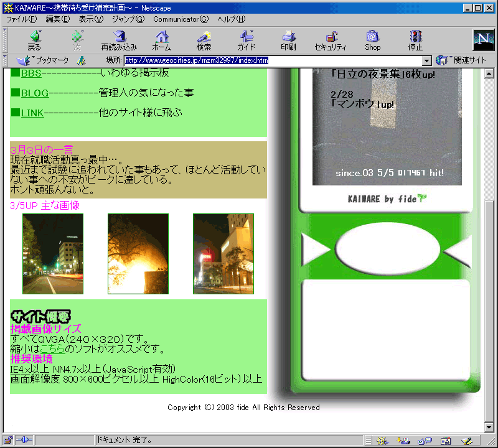498x448 pixels.
Task: Open the ジャンプ(G) menu
Action: (128, 19)
